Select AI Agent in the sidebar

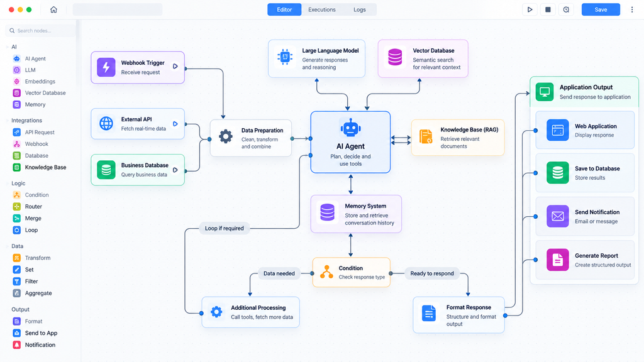(35, 58)
